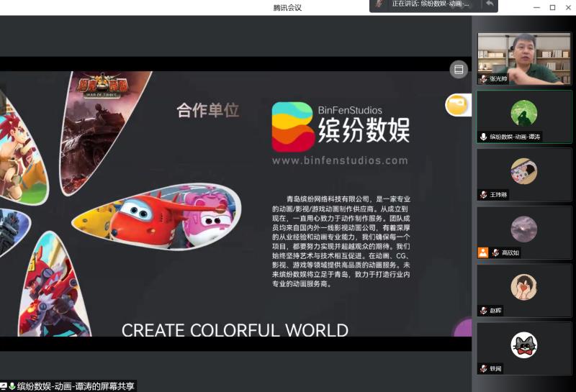Click the collapse arrow in the speaking bar
This screenshot has height=392, width=576.
tap(490, 4)
